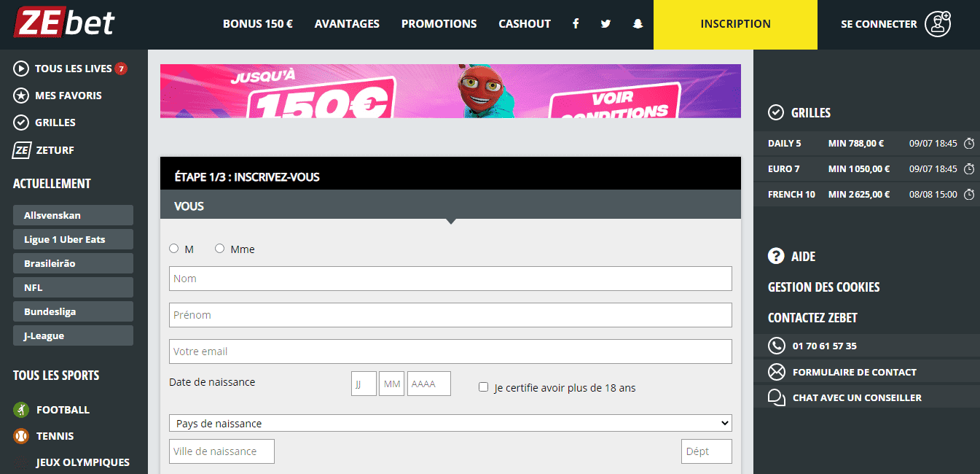Click the Prénom input field
Image resolution: width=980 pixels, height=474 pixels.
tap(450, 315)
